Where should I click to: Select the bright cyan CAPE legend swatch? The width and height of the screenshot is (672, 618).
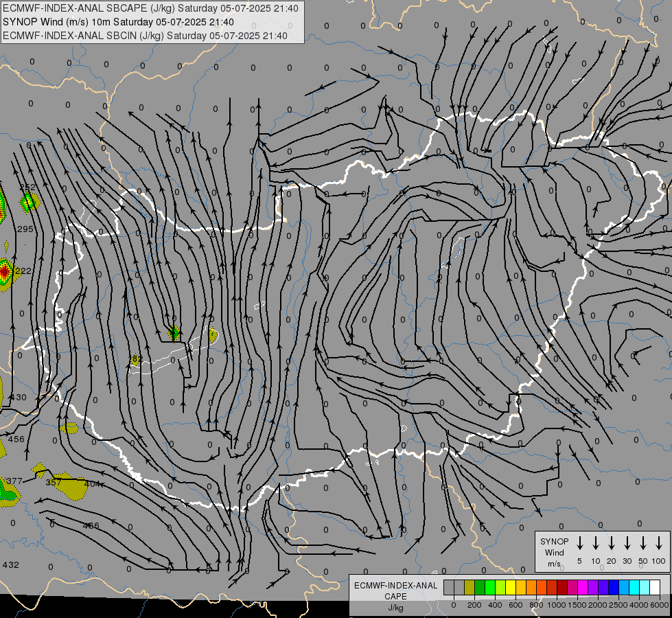[x=634, y=587]
